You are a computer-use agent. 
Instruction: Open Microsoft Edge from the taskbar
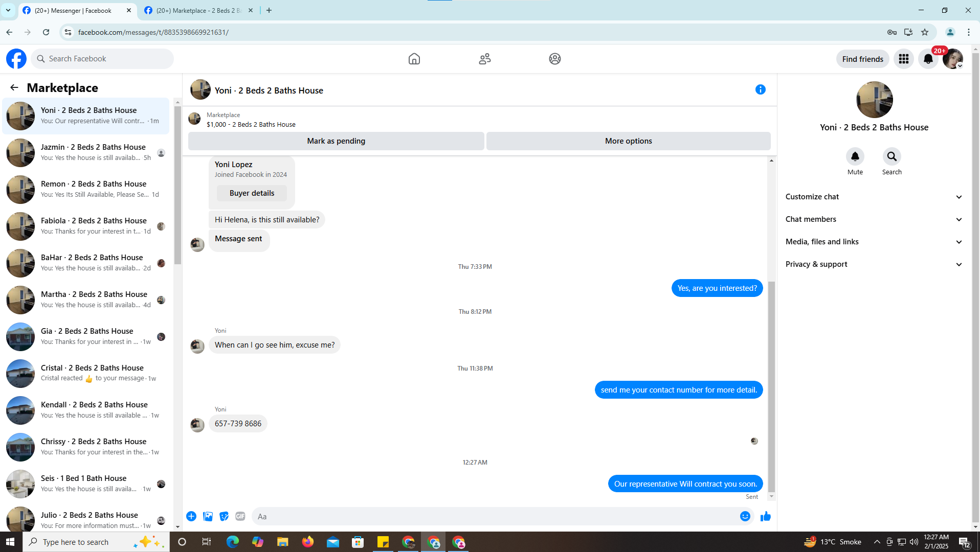coord(233,542)
